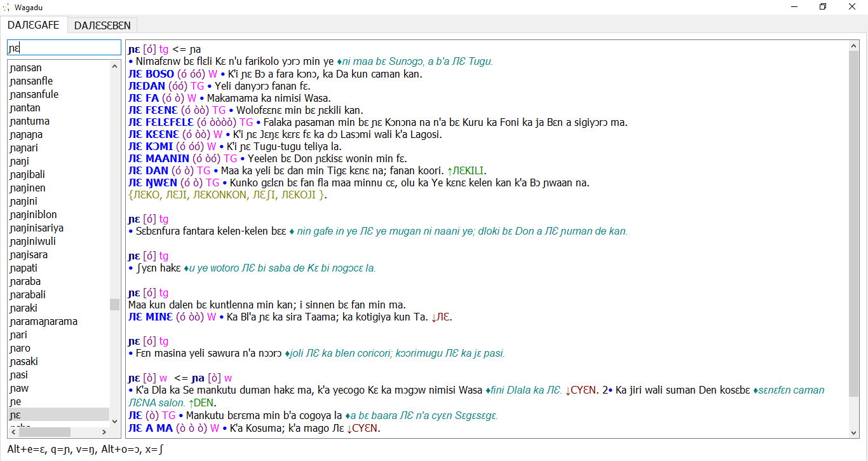
Task: Click the ƝƐ MINƐ headword
Action: tap(151, 317)
